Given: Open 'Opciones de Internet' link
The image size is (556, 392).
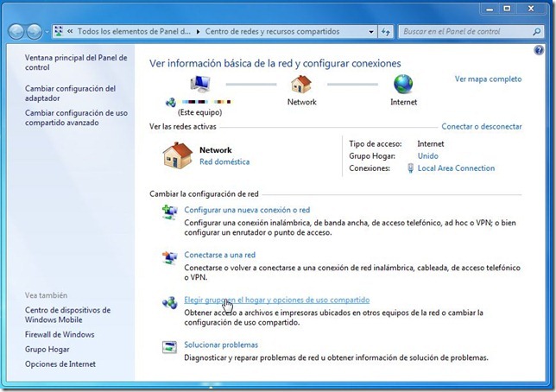Looking at the screenshot, I should click(x=60, y=364).
